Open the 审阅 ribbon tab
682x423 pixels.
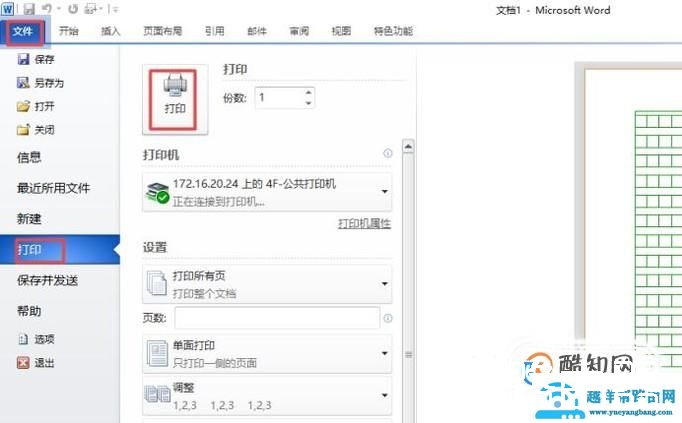coord(299,31)
